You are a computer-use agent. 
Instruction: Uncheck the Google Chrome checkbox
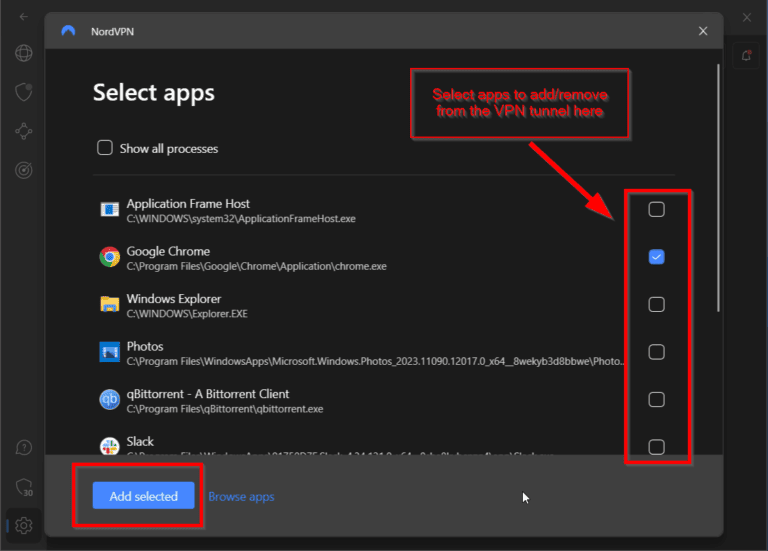click(656, 257)
